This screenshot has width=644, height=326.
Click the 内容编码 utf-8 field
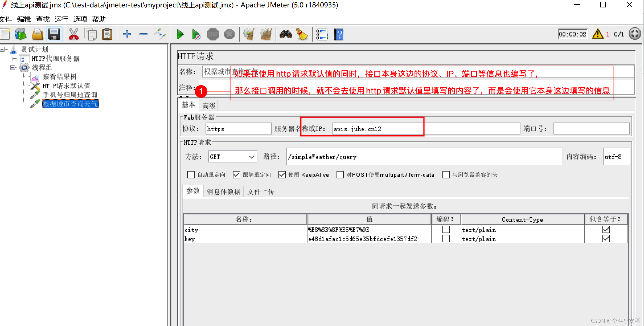616,157
